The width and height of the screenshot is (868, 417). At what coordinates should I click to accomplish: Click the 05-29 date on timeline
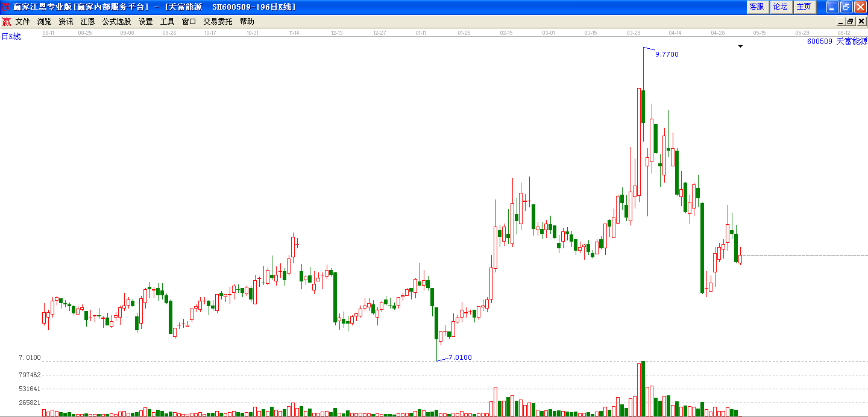(x=802, y=33)
